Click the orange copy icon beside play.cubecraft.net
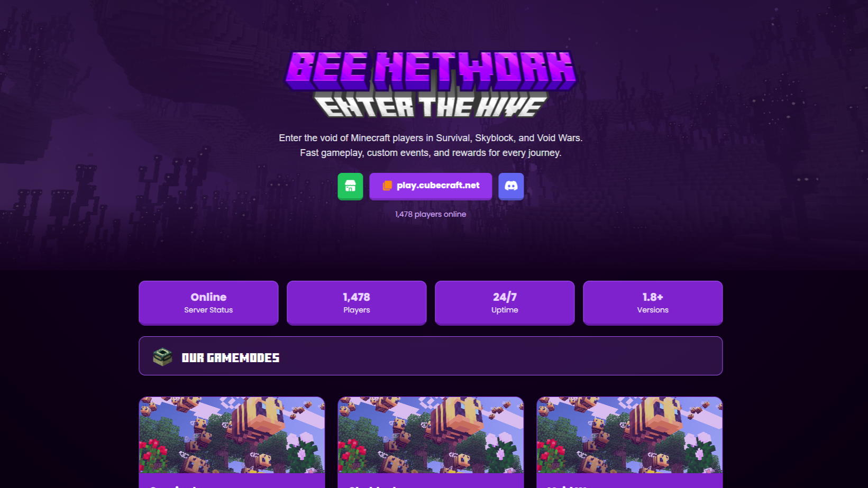 [x=387, y=186]
